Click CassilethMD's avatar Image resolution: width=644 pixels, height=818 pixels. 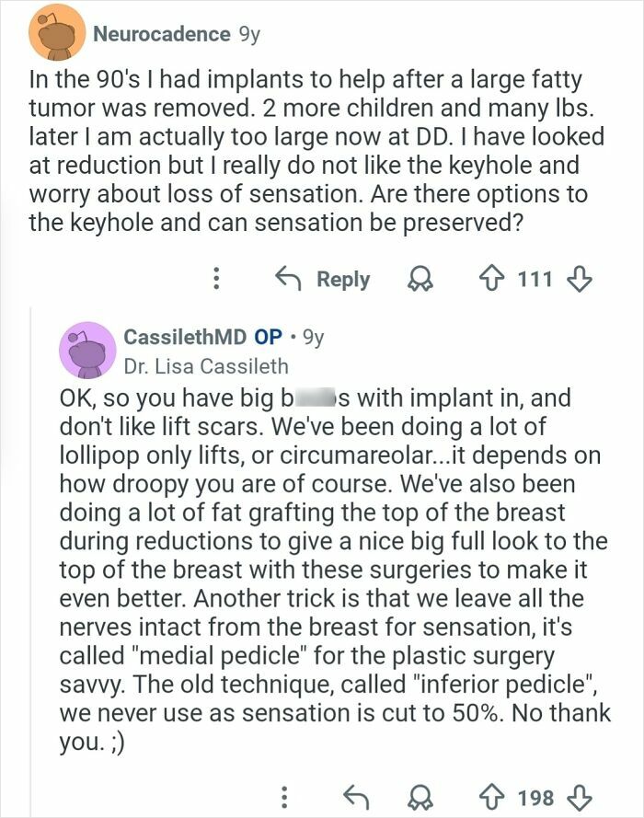tap(87, 351)
